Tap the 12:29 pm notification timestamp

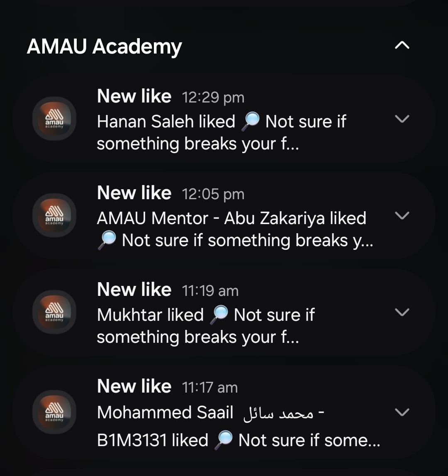(213, 98)
